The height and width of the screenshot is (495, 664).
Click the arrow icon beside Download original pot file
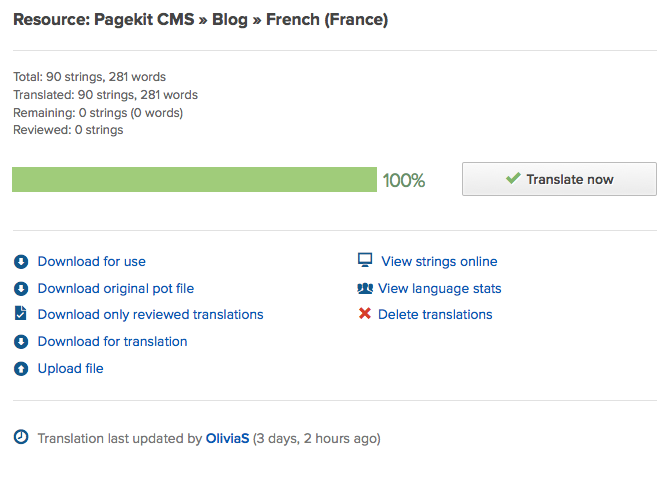pos(21,289)
